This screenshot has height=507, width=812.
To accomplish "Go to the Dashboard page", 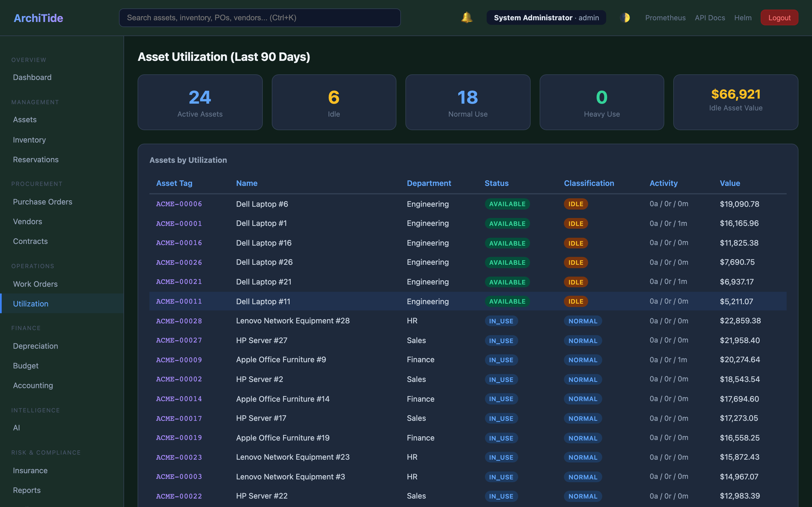I will 32,77.
